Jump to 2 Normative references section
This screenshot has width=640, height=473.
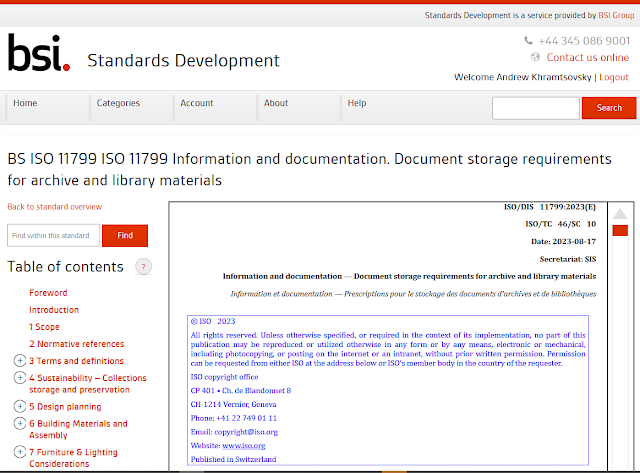point(77,344)
